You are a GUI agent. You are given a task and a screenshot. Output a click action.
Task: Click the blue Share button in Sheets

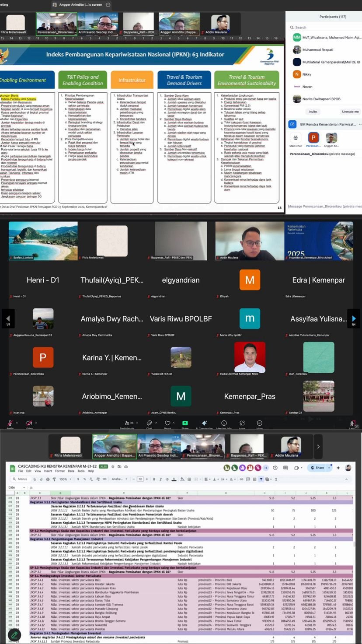tap(318, 468)
